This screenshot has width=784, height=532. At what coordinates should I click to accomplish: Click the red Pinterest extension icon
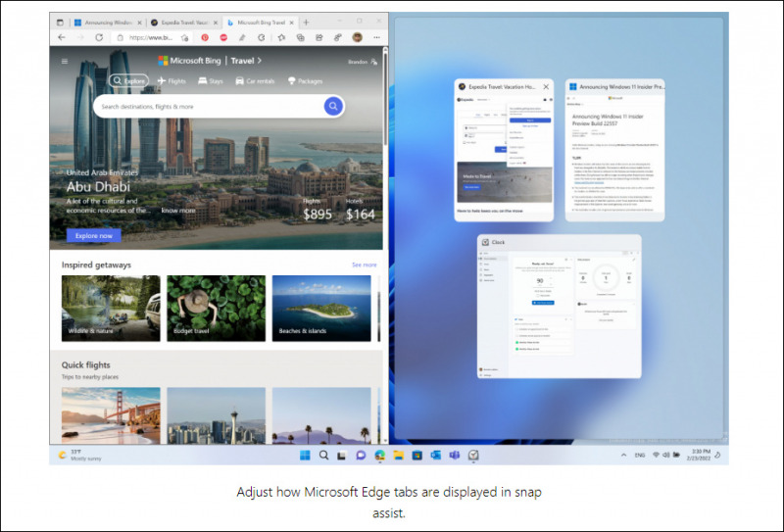coord(205,37)
